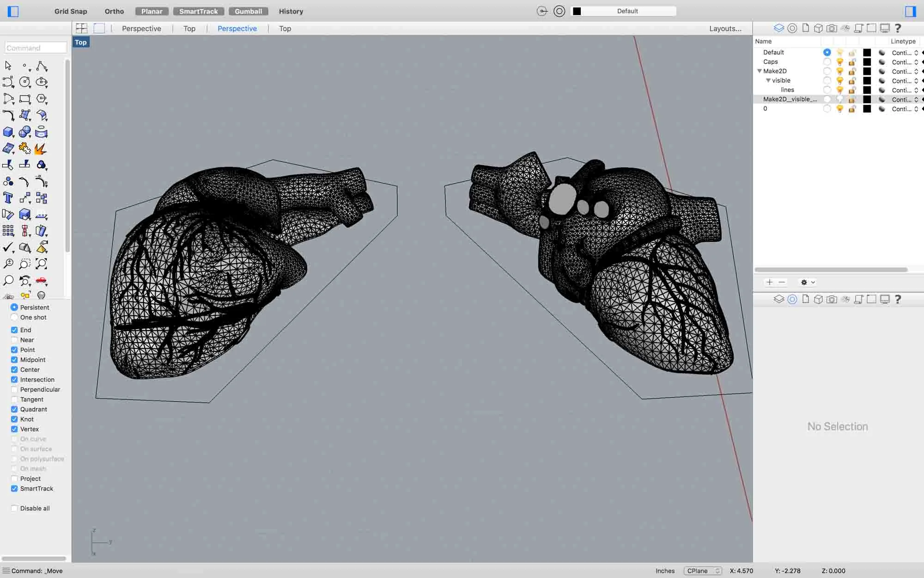
Task: Open the help question mark panel icon
Action: (898, 28)
